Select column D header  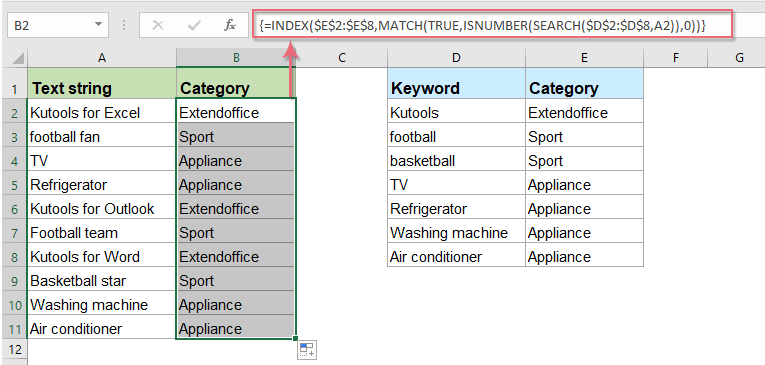(456, 58)
